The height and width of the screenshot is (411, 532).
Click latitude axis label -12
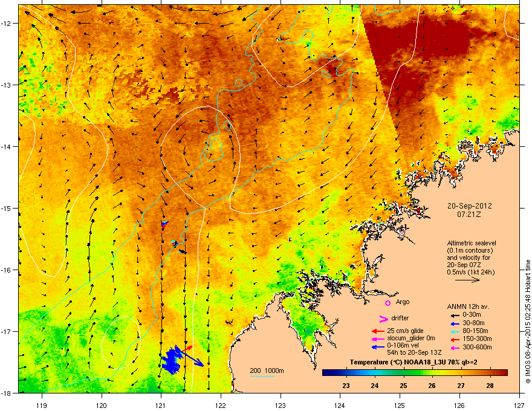point(6,24)
